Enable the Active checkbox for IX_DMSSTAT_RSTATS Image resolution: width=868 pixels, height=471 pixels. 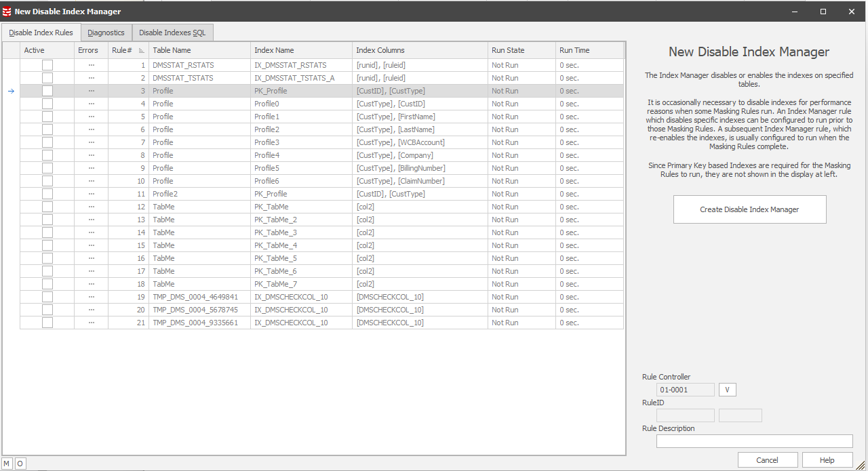point(47,65)
